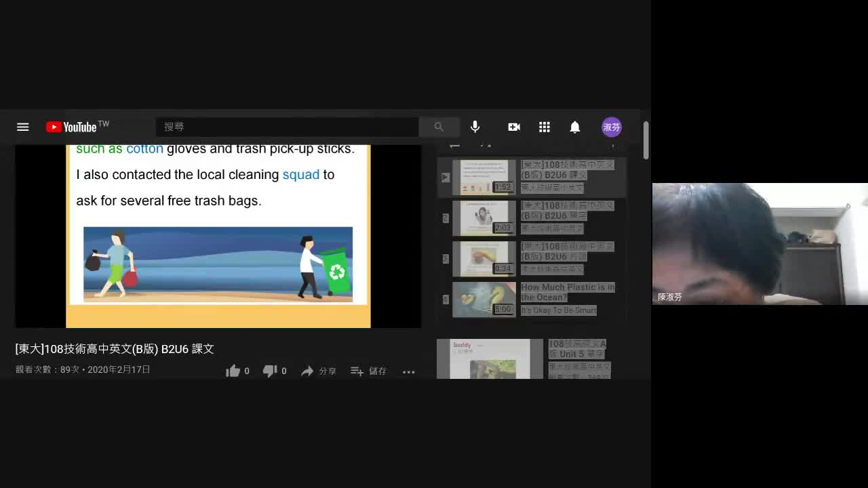The height and width of the screenshot is (488, 868).
Task: Toggle the playlist shuffle icon
Action: 486,144
